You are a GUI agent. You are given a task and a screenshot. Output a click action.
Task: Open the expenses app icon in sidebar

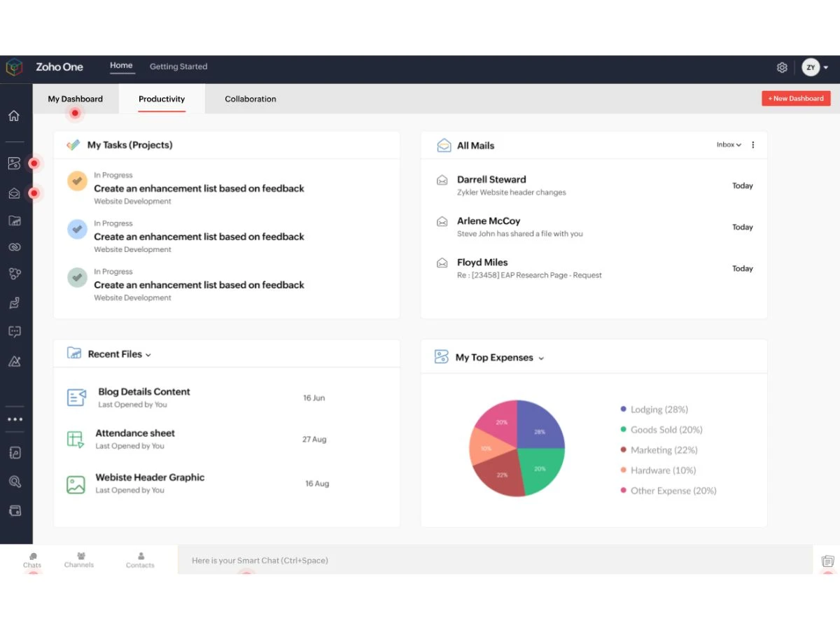(14, 163)
